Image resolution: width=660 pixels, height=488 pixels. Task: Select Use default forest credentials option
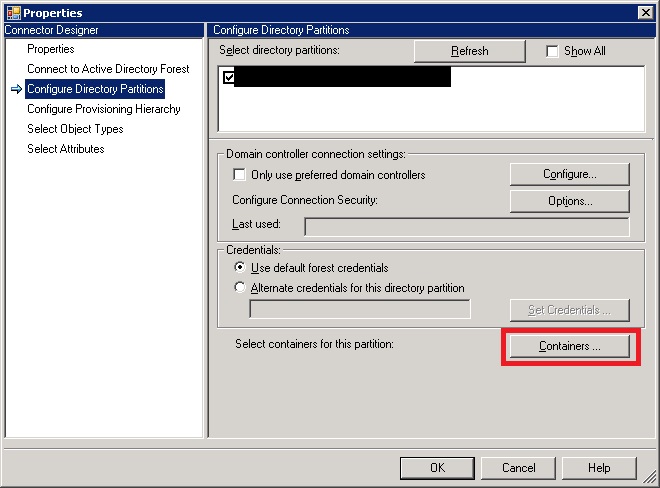click(239, 268)
